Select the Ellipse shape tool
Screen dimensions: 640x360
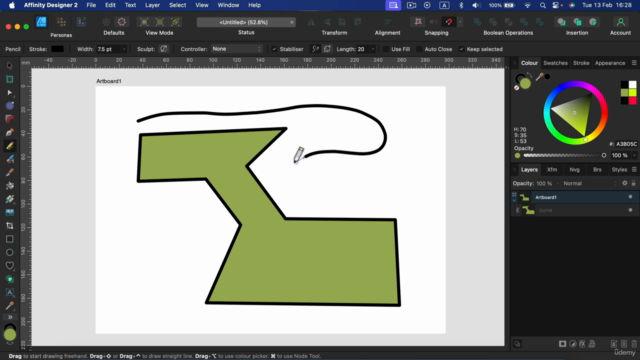pos(10,252)
